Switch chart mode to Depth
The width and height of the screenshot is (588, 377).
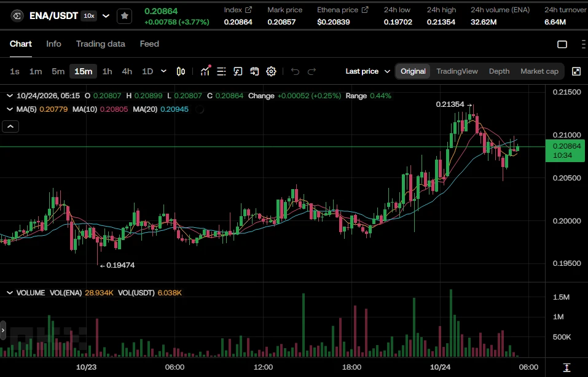point(499,71)
